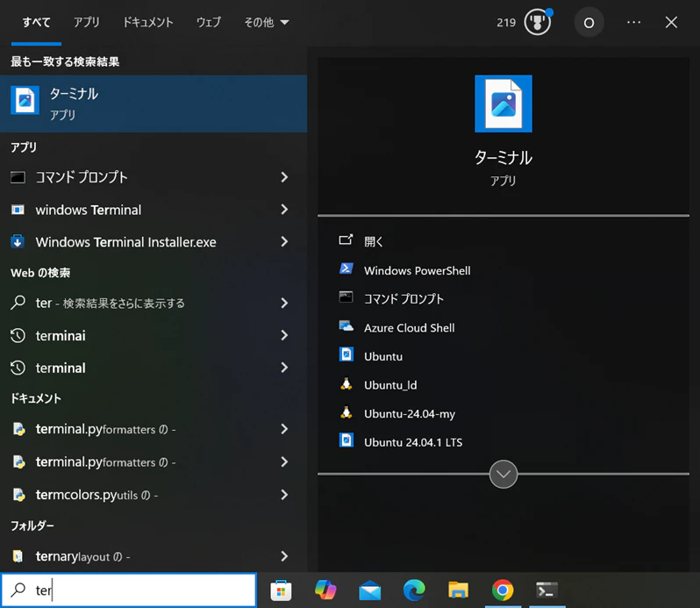700x608 pixels.
Task: Expand the terminai suggestion arrow
Action: 284,335
